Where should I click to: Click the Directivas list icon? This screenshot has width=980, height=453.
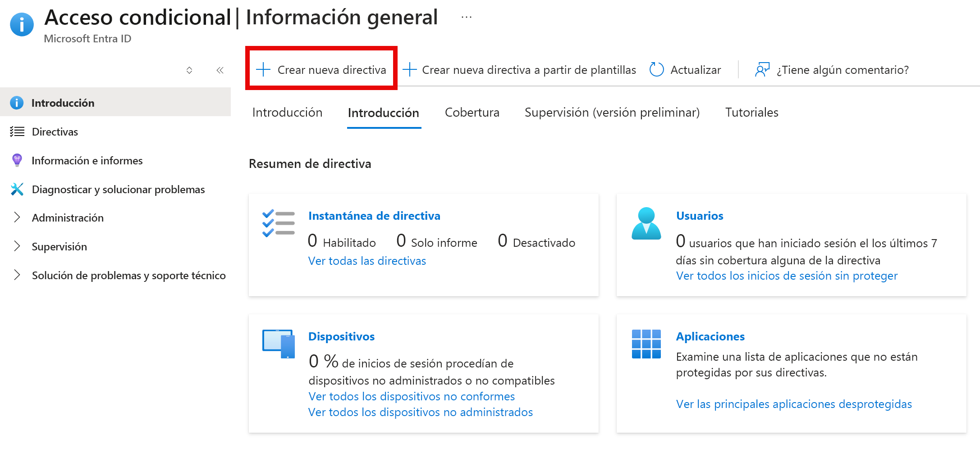(17, 131)
